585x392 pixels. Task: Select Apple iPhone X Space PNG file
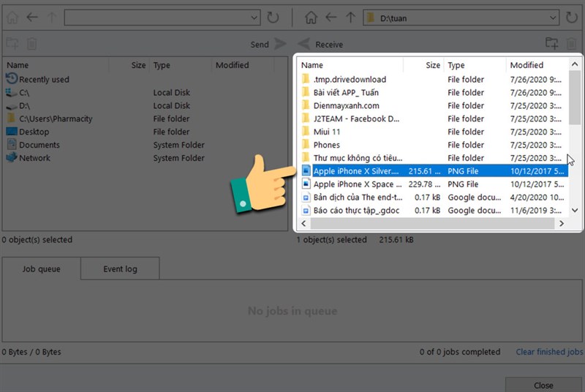click(433, 184)
